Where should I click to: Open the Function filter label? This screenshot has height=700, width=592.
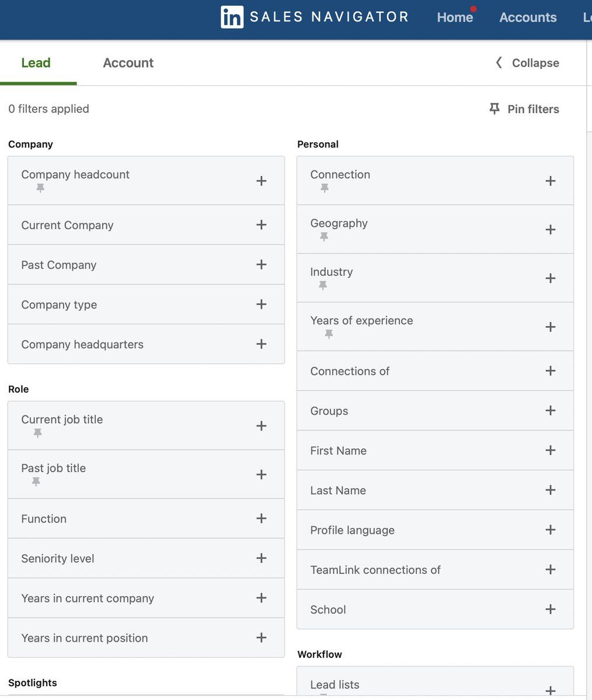pyautogui.click(x=44, y=519)
